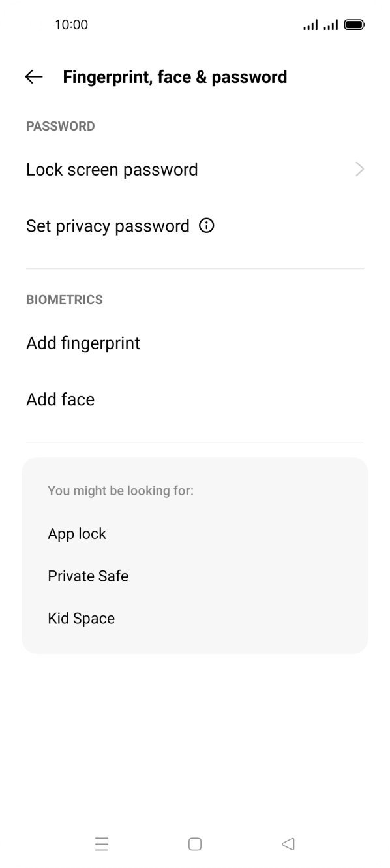The image size is (390, 868).
Task: Tap the back triangle in navigation bar
Action: tap(288, 844)
